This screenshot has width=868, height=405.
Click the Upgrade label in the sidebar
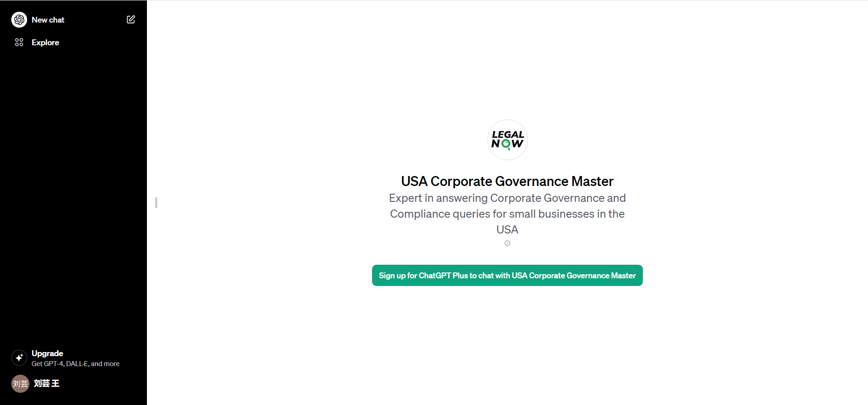pos(47,353)
